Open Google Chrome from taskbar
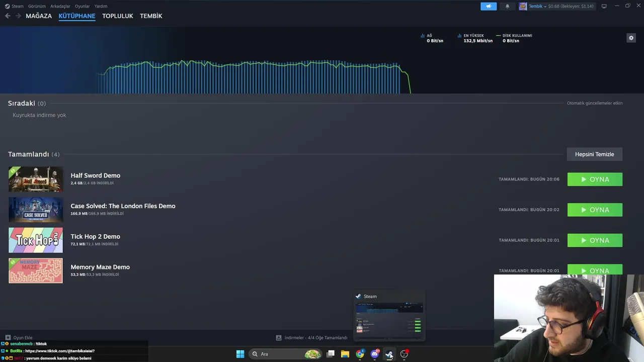644x362 pixels. [360, 354]
